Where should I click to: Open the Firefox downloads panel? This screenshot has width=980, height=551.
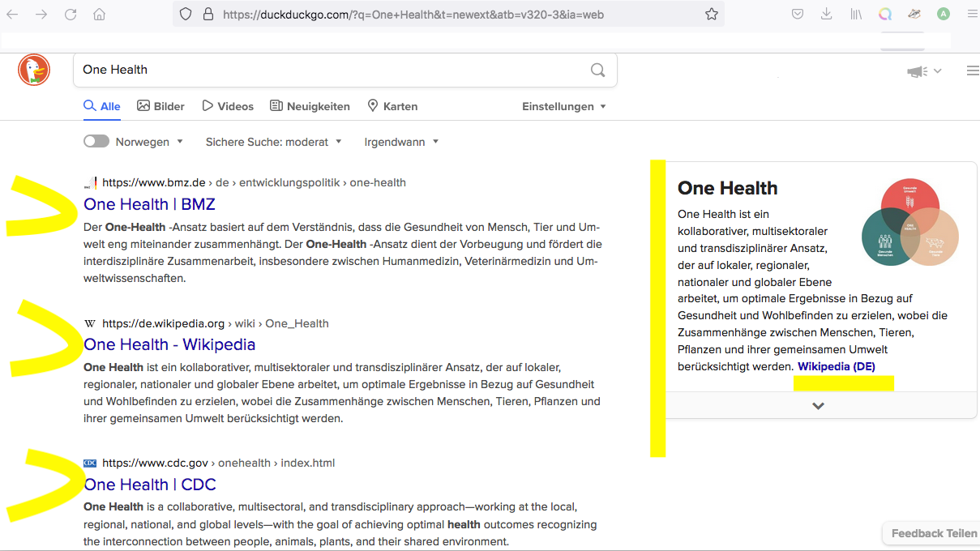coord(827,14)
